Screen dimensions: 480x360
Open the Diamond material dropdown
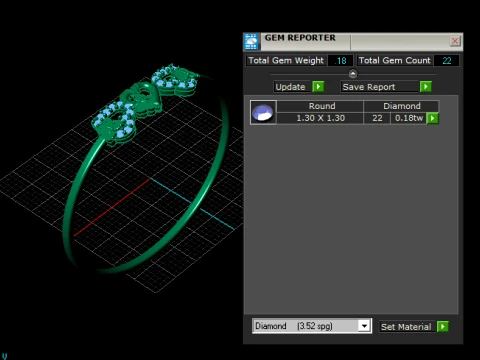click(364, 326)
